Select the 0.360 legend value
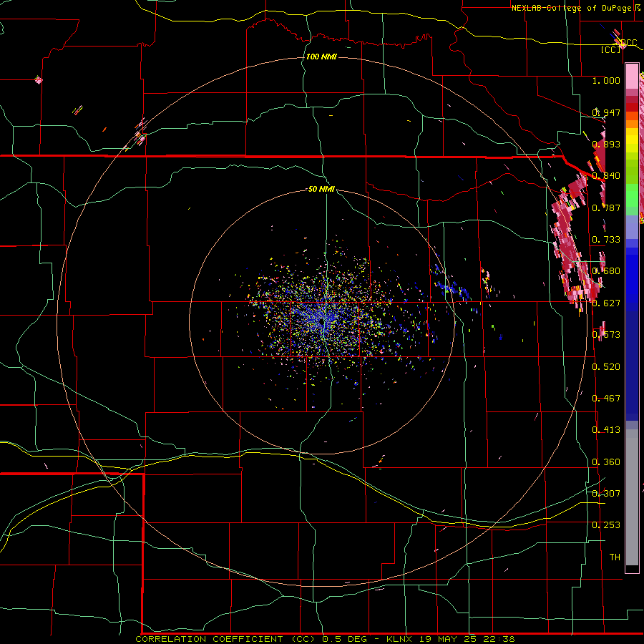Screen dimensions: 644x644 606,462
